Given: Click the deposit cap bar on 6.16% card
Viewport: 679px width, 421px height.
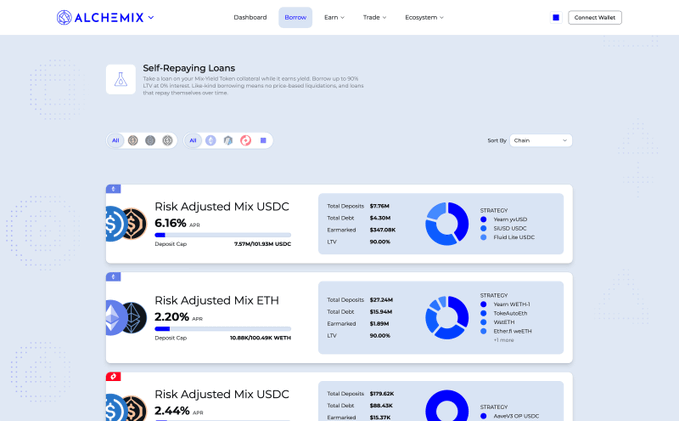Looking at the screenshot, I should pyautogui.click(x=223, y=235).
